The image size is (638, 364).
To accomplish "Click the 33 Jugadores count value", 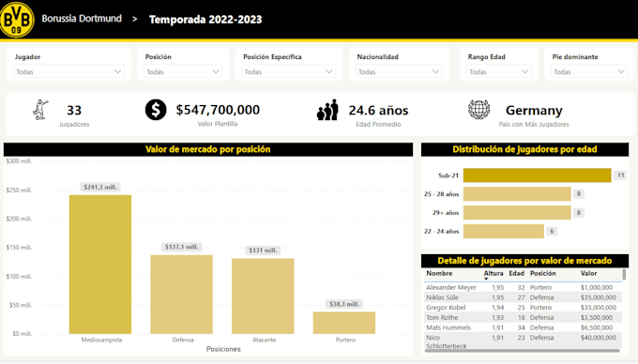I will pos(74,110).
